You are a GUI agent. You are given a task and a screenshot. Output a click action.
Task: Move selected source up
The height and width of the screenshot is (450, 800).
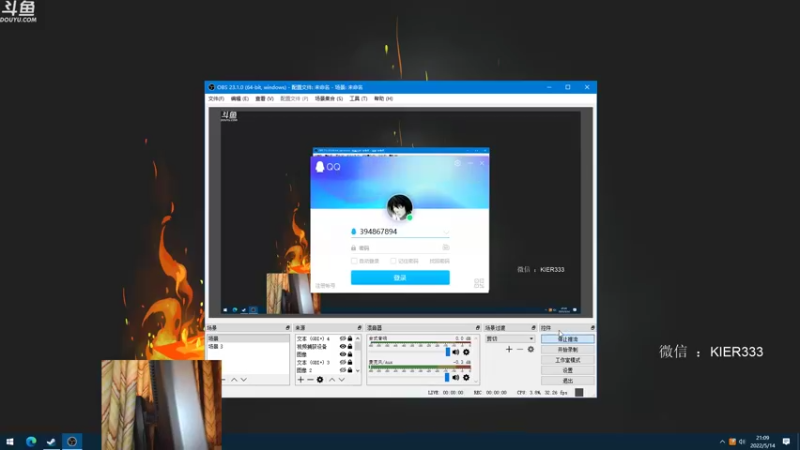332,380
